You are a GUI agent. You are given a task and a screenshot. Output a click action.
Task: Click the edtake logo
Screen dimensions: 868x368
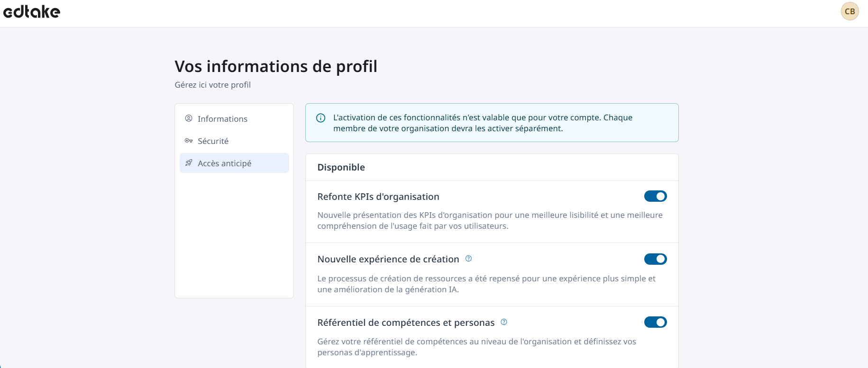point(32,12)
